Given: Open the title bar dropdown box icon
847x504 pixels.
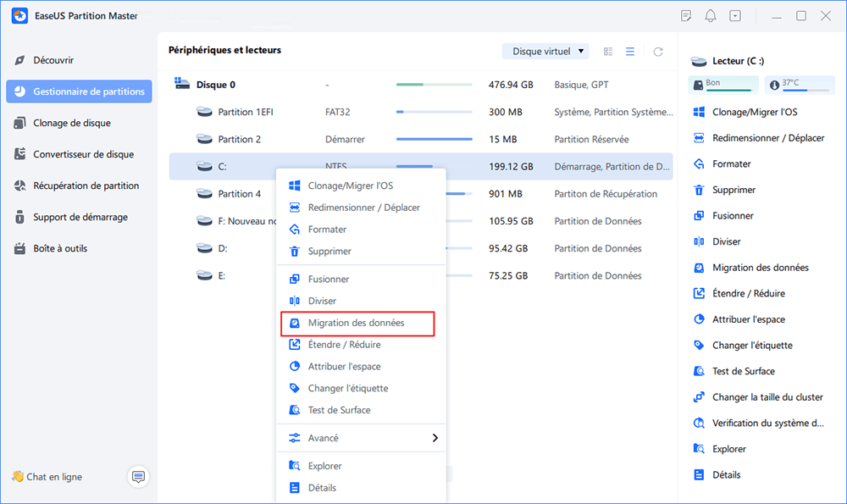Looking at the screenshot, I should 735,15.
